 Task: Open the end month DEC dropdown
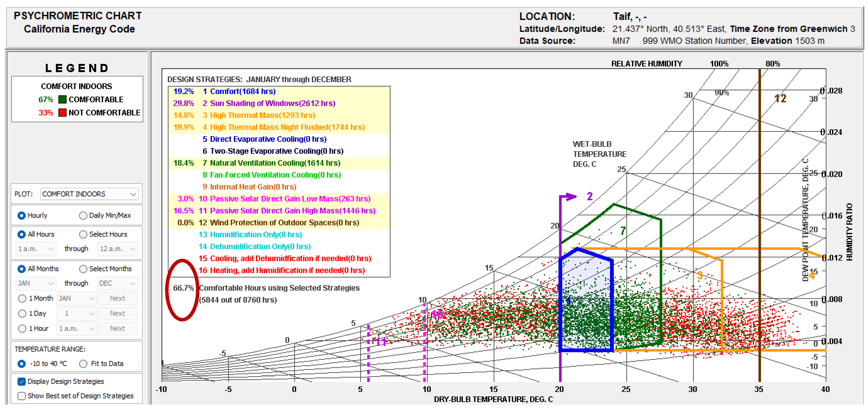[x=118, y=283]
